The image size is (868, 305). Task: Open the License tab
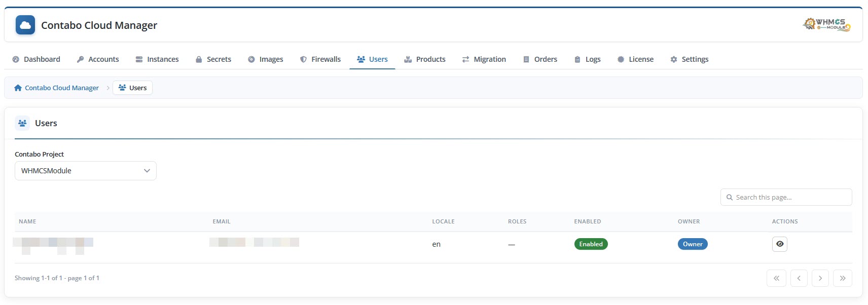pos(636,59)
